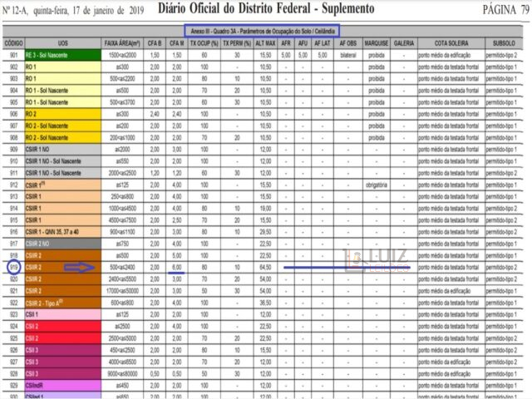Click 'RO 1 - Sol Nascente' in row 904
The width and height of the screenshot is (532, 399).
click(x=63, y=91)
